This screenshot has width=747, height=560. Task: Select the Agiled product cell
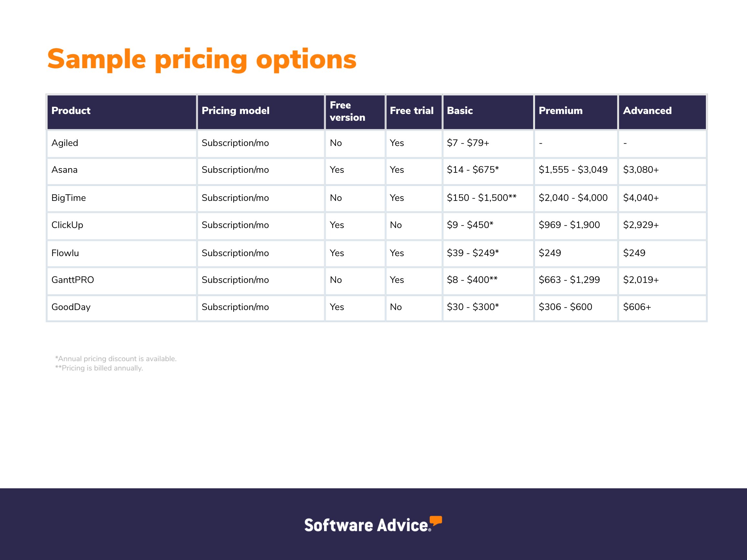(x=65, y=143)
